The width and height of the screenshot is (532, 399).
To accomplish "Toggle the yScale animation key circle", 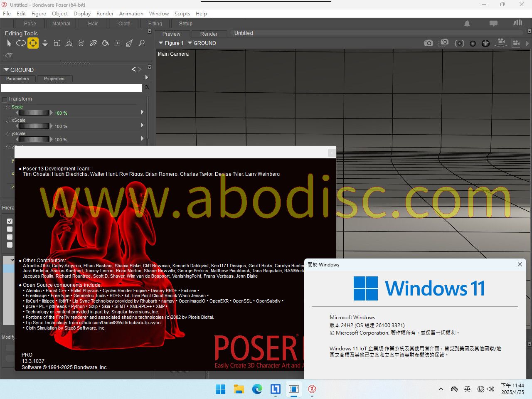I will pyautogui.click(x=8, y=134).
